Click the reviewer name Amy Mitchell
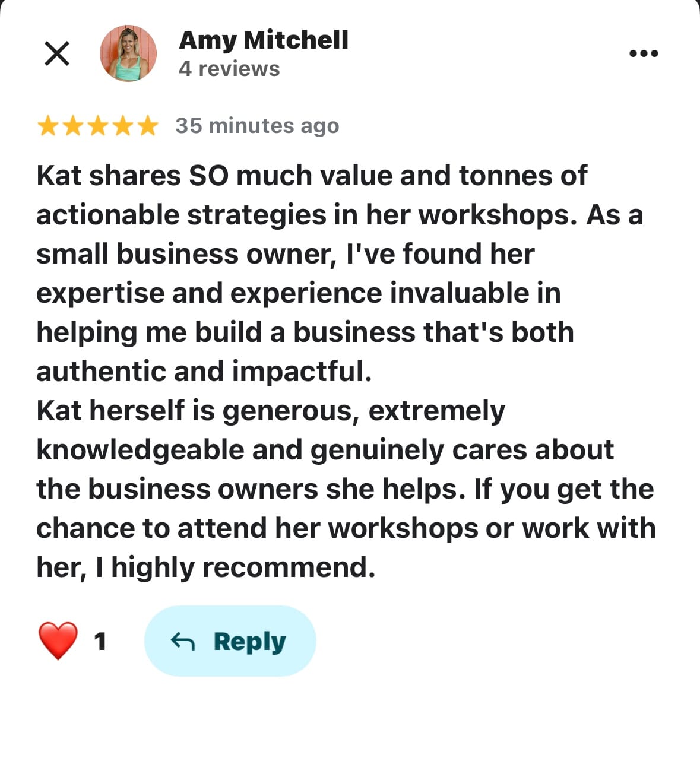The height and width of the screenshot is (758, 700). click(264, 40)
